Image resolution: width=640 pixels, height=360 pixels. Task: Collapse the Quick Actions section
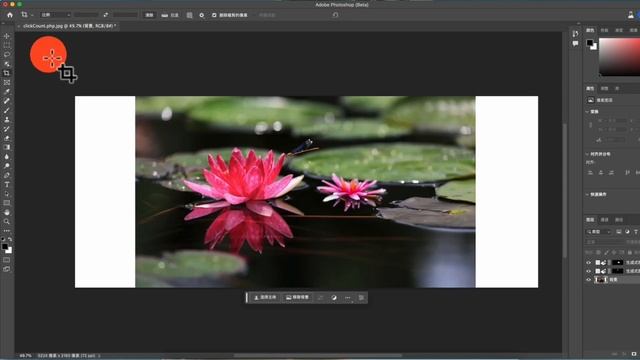587,194
